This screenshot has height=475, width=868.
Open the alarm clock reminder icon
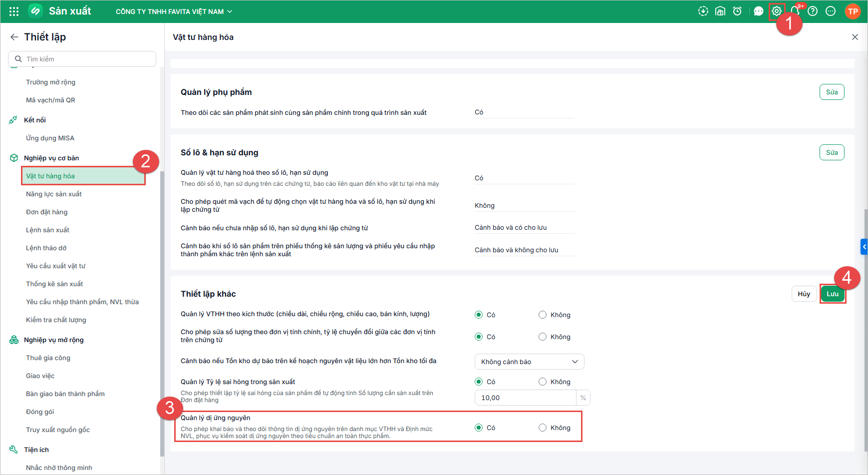coord(737,11)
